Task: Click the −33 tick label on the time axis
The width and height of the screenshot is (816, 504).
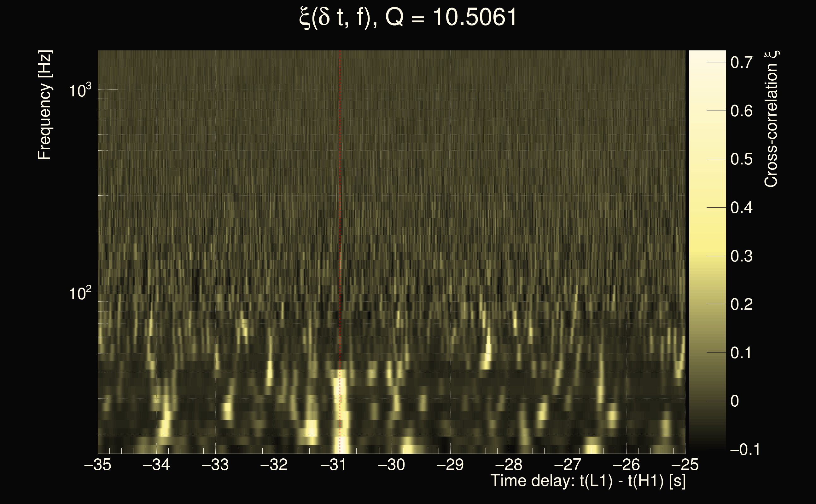Action: [215, 465]
